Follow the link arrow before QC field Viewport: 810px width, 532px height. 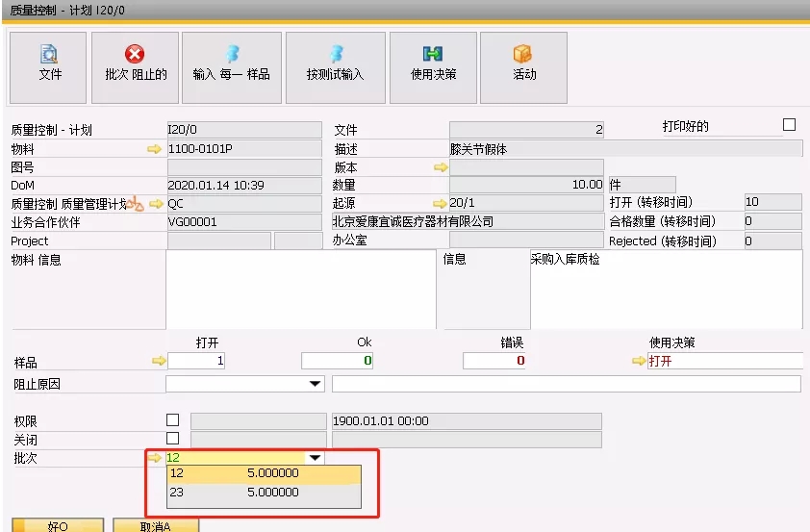click(156, 204)
